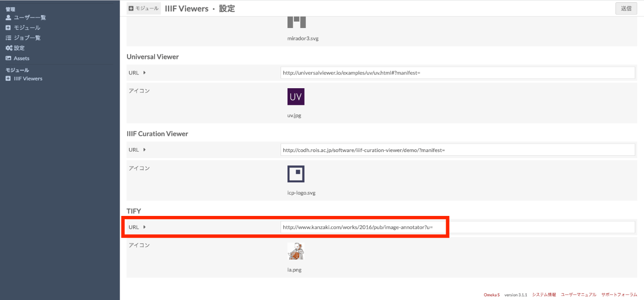Click the IIIF Viewers page title
The height and width of the screenshot is (300, 644).
click(x=186, y=8)
